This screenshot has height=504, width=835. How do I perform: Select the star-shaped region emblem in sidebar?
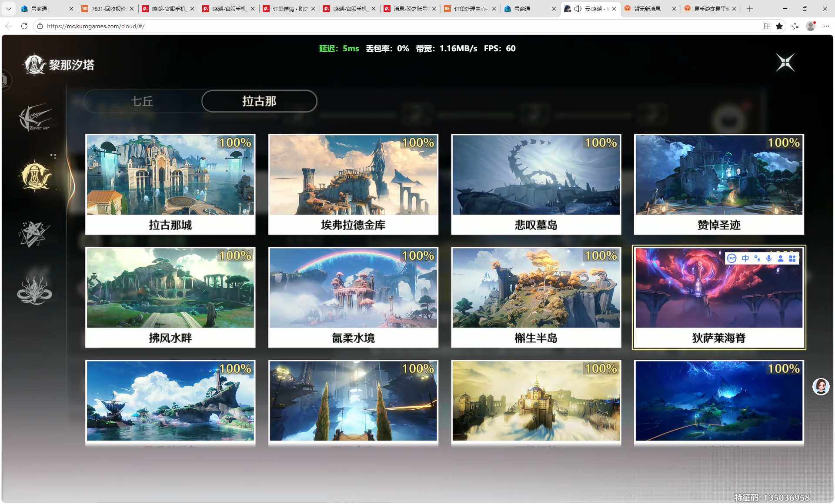point(34,234)
